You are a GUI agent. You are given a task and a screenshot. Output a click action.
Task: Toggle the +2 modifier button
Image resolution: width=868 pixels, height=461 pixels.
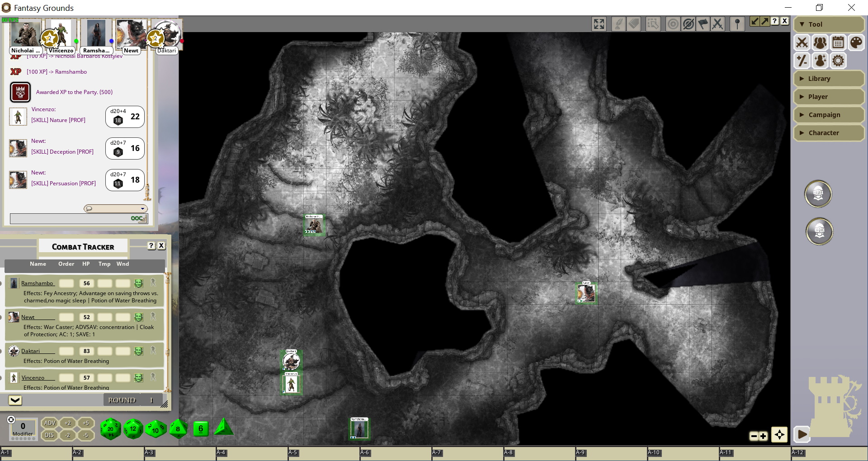pyautogui.click(x=68, y=423)
